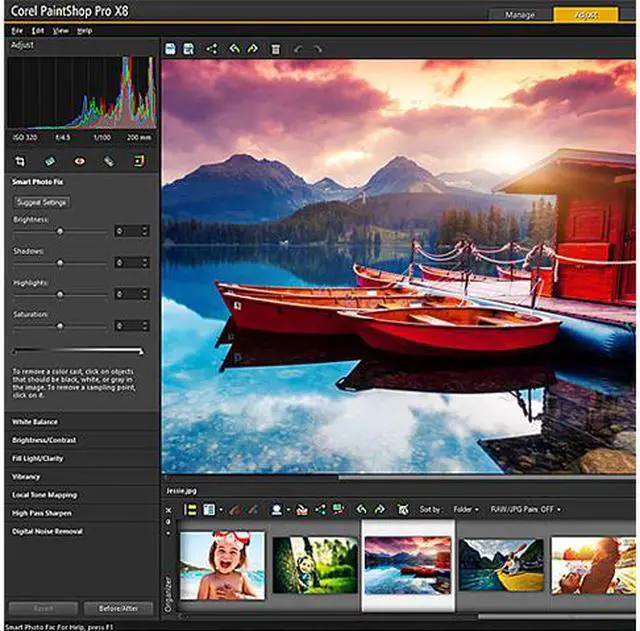640x631 pixels.
Task: Click the Before/After button
Action: [117, 608]
